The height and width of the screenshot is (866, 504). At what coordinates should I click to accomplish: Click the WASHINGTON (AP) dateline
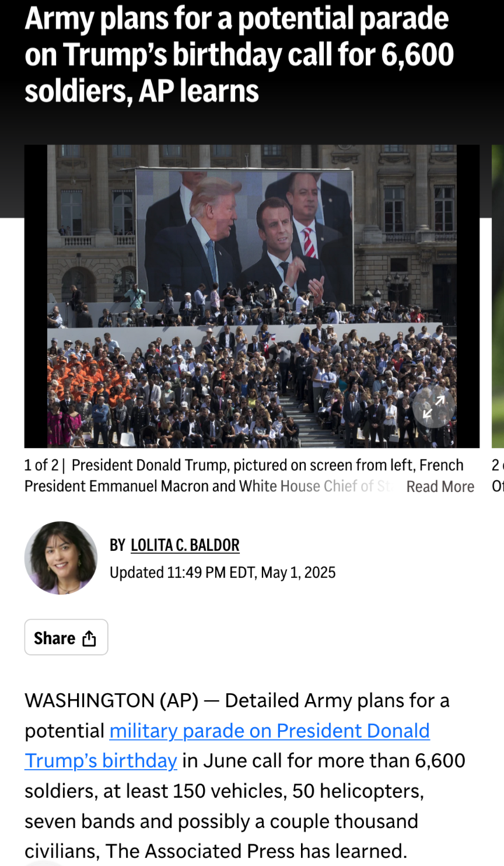(111, 700)
